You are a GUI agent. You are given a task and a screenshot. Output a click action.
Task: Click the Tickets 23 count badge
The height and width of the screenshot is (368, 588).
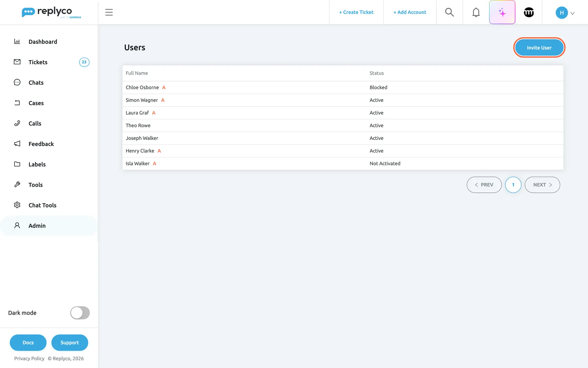click(x=84, y=62)
